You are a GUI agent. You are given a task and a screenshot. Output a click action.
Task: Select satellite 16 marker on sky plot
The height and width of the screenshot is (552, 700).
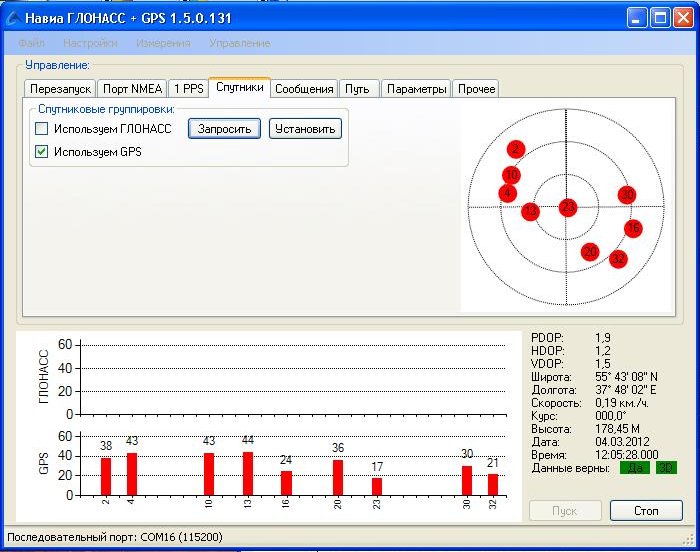pyautogui.click(x=633, y=228)
